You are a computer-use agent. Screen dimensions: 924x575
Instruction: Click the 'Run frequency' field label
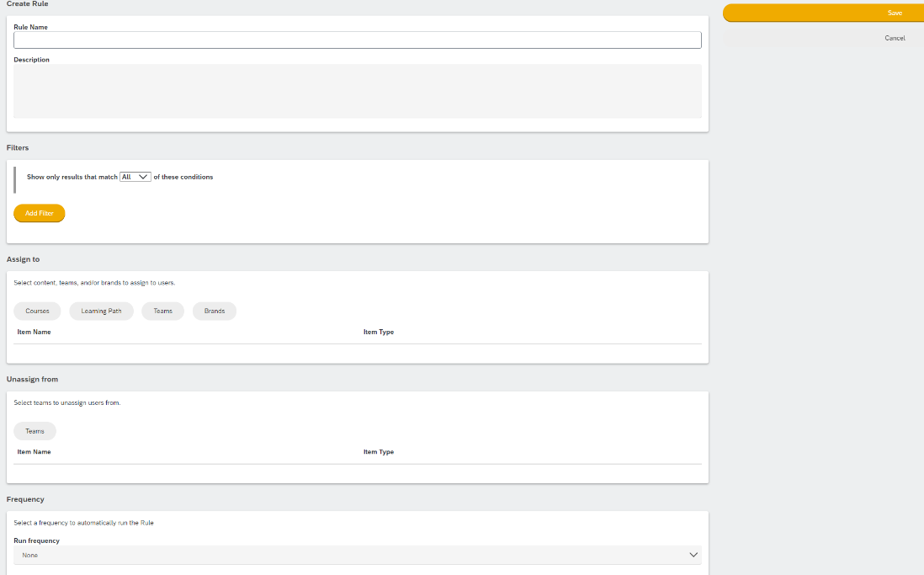click(36, 540)
